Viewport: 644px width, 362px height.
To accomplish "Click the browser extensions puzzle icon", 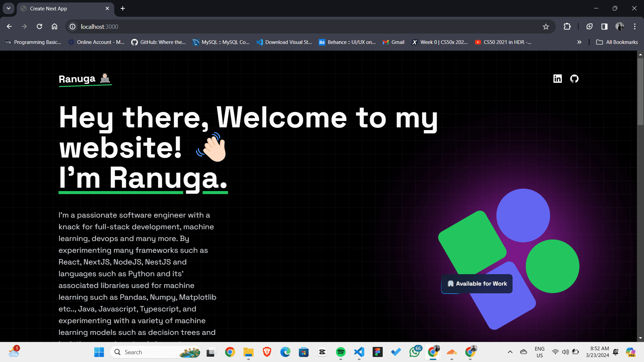I will [x=567, y=26].
